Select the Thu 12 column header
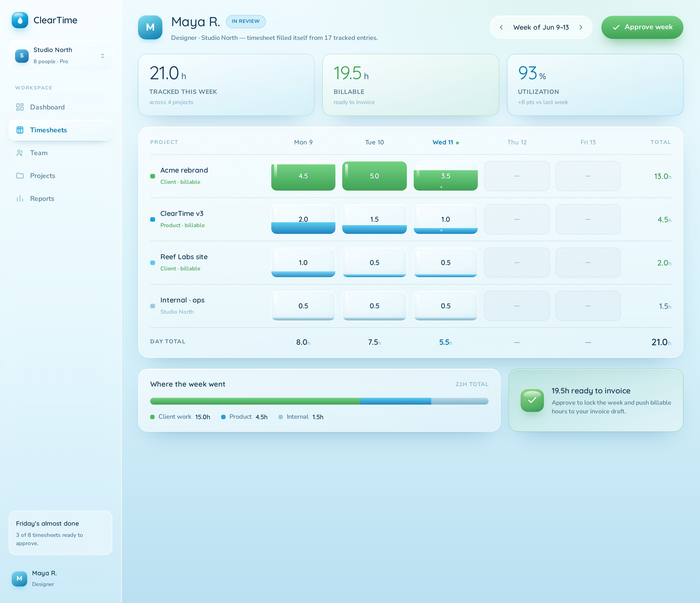700x603 pixels. (517, 142)
